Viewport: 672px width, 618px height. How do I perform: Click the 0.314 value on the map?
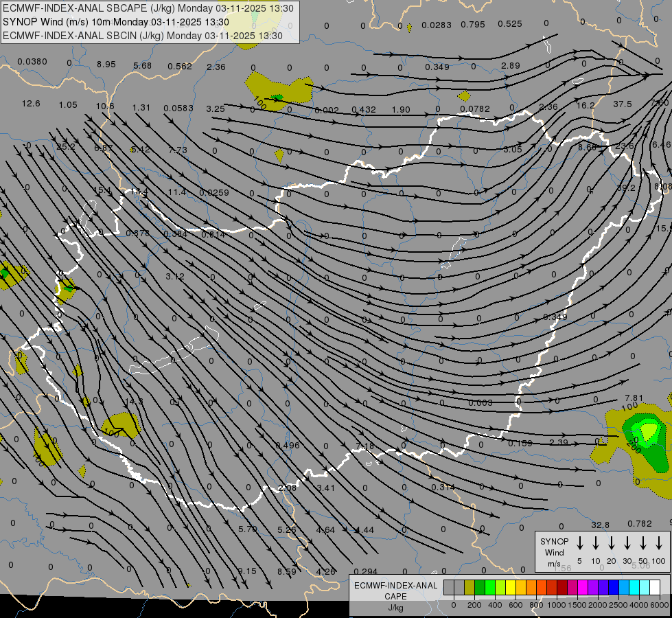tap(443, 488)
